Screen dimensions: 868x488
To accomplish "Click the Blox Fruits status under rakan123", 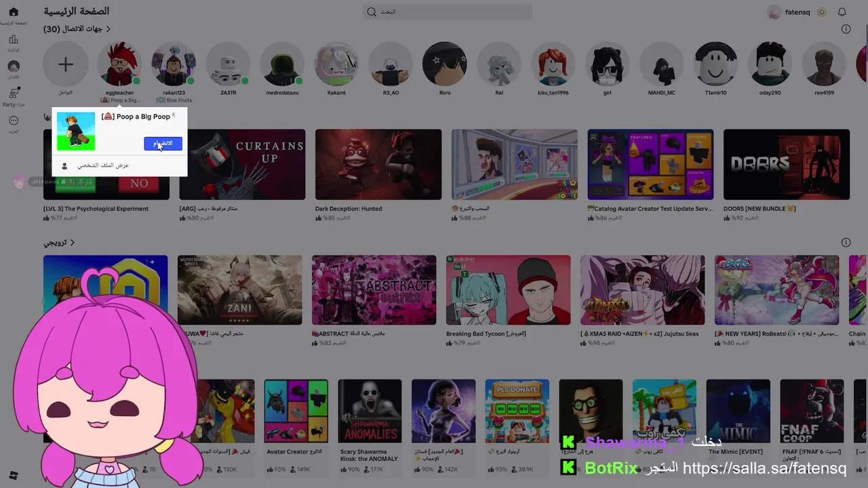I will (174, 100).
